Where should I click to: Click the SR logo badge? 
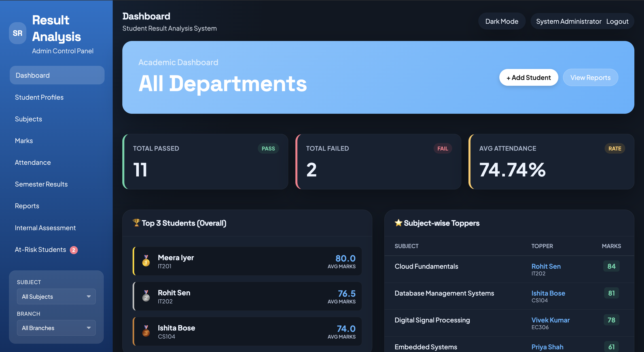click(17, 33)
